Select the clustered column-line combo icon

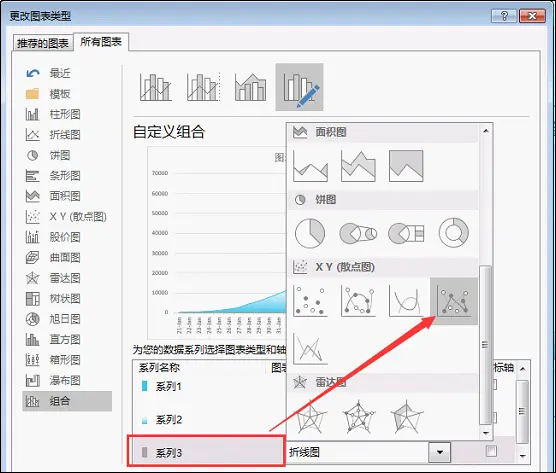[x=156, y=87]
